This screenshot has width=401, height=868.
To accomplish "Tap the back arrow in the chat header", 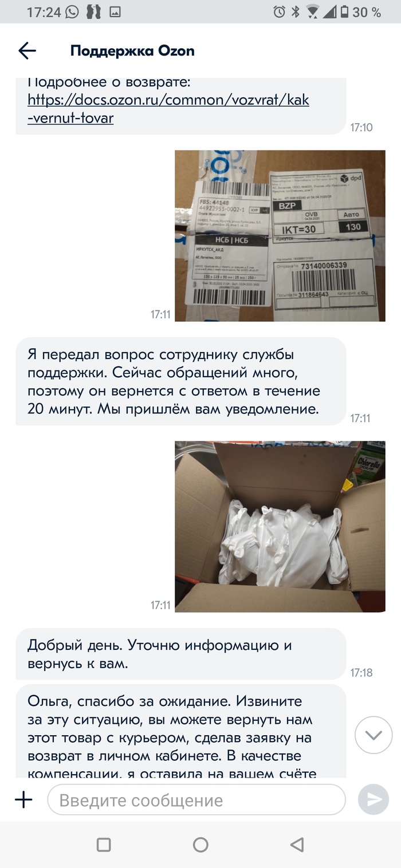I will coord(27,51).
